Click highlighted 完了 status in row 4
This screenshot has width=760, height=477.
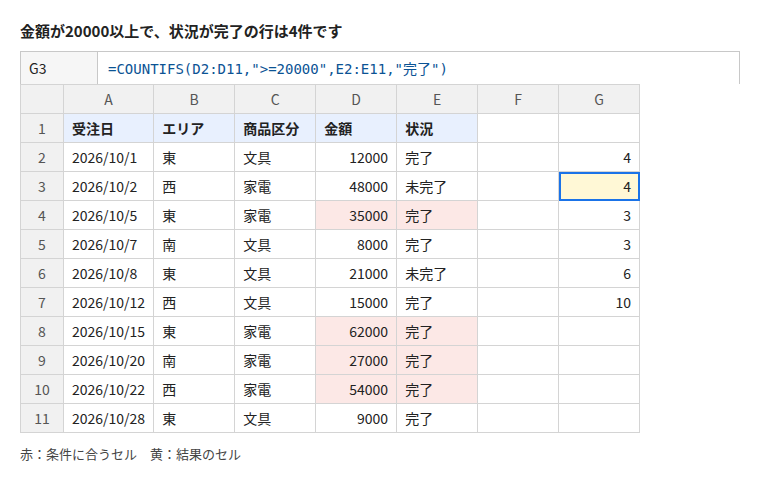click(437, 215)
